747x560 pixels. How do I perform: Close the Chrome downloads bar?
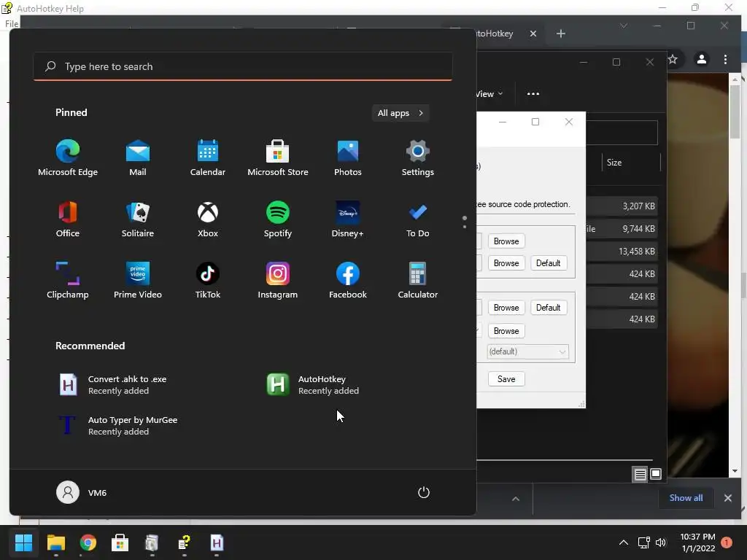click(727, 498)
